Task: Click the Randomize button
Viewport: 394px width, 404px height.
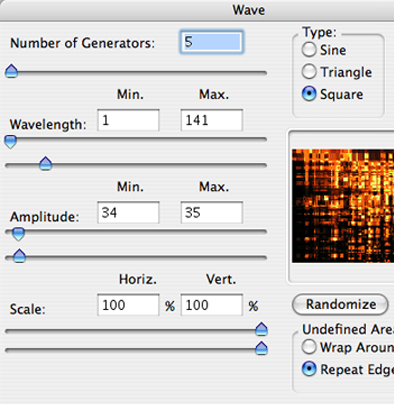Action: tap(340, 304)
